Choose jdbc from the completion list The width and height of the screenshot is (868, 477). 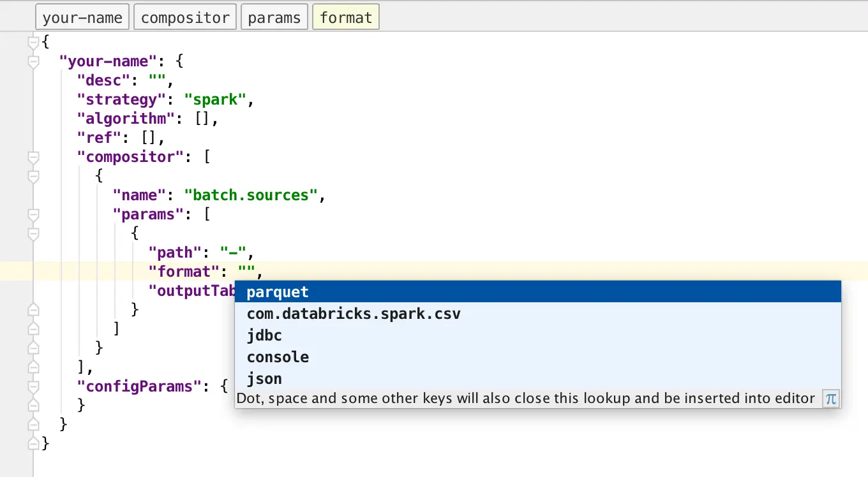pos(537,335)
